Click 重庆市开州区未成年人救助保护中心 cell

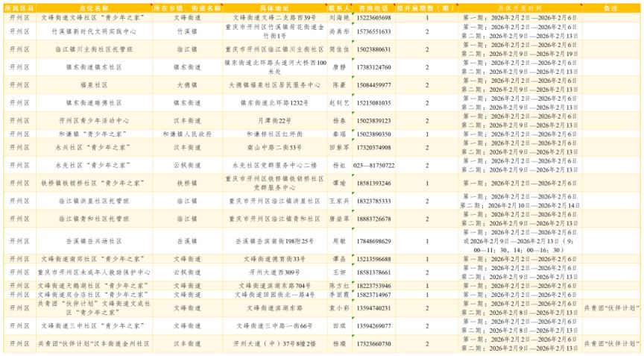(x=94, y=272)
